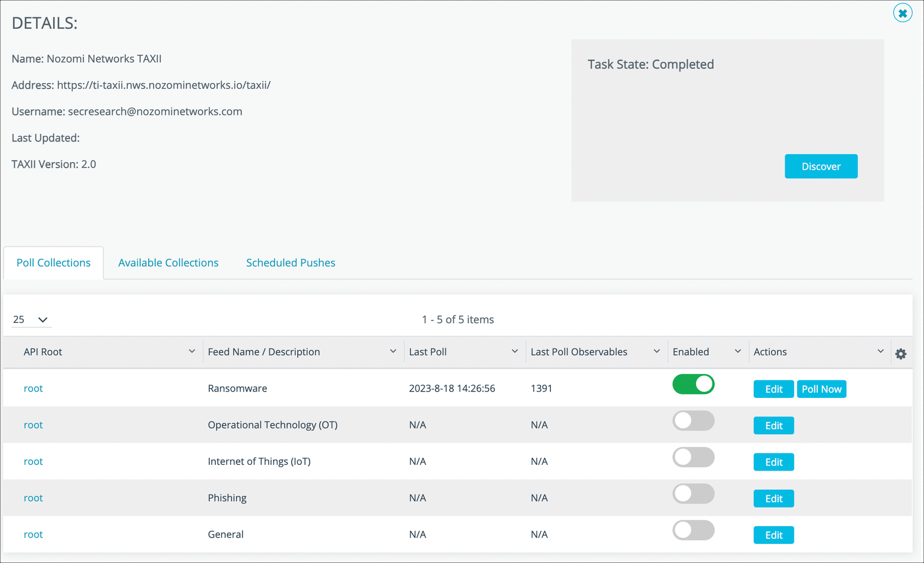924x563 pixels.
Task: Close the details dialog with the X icon
Action: pyautogui.click(x=903, y=13)
